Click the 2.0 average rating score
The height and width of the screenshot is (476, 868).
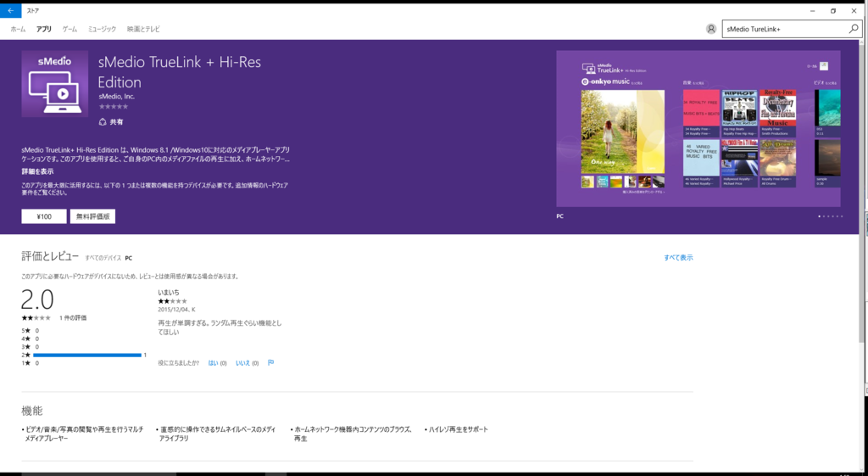tap(37, 300)
